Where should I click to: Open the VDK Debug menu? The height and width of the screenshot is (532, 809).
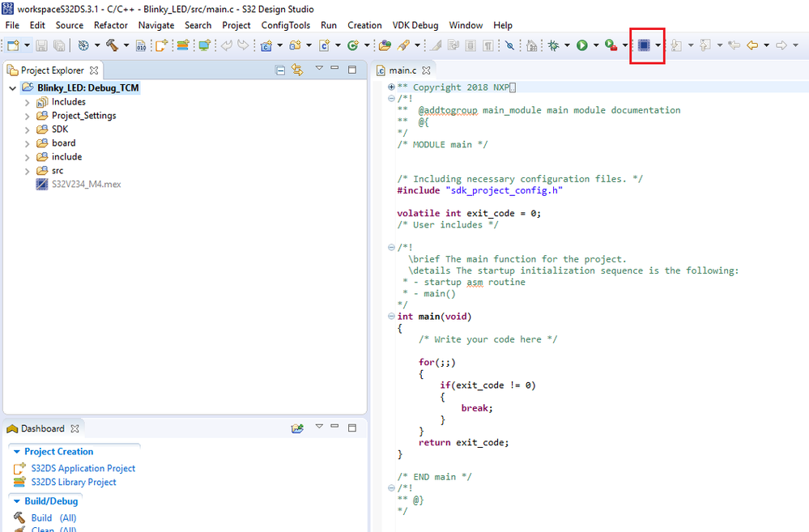[x=415, y=25]
